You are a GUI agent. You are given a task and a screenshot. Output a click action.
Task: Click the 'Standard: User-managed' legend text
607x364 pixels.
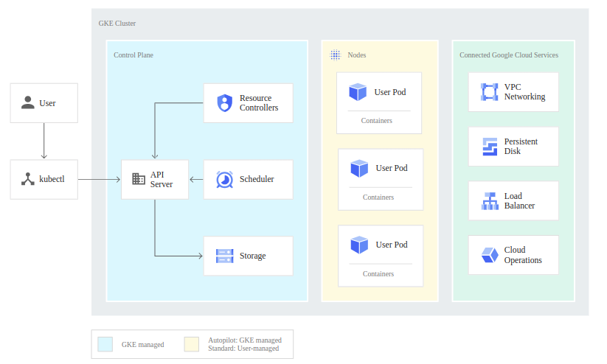(x=243, y=348)
